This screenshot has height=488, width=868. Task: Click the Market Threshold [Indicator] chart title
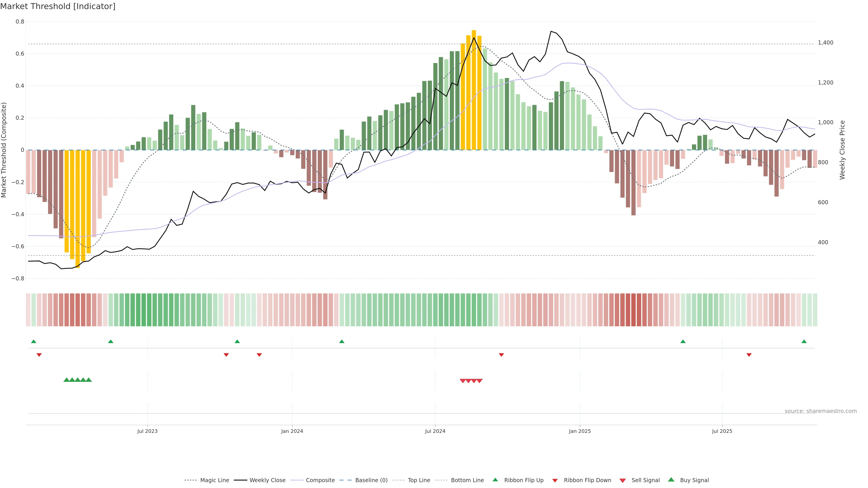point(58,6)
